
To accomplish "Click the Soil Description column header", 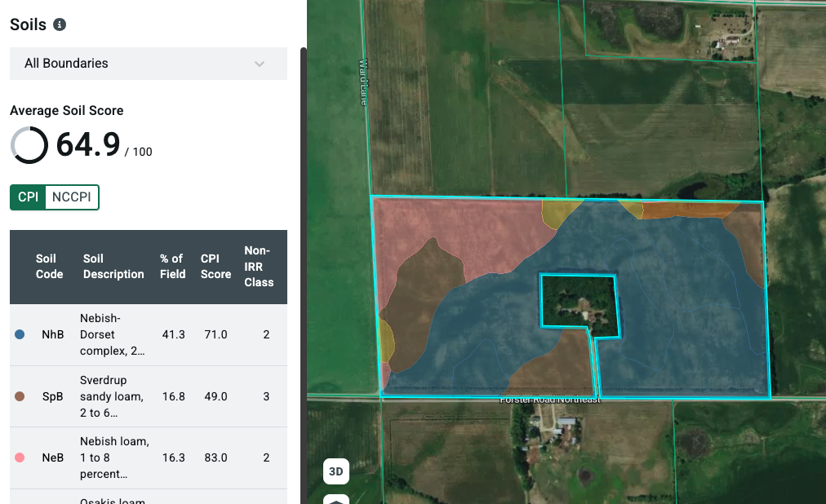I will 113,267.
